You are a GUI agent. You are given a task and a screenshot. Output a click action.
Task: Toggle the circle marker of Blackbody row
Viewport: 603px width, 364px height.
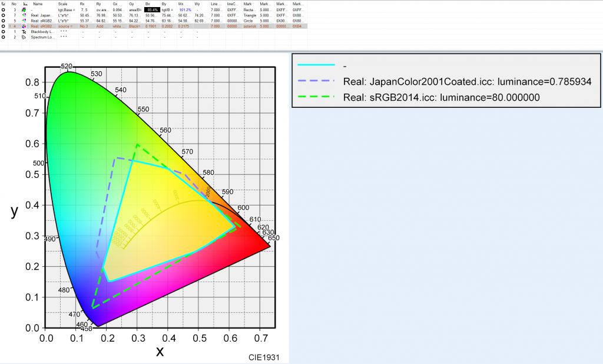point(4,32)
